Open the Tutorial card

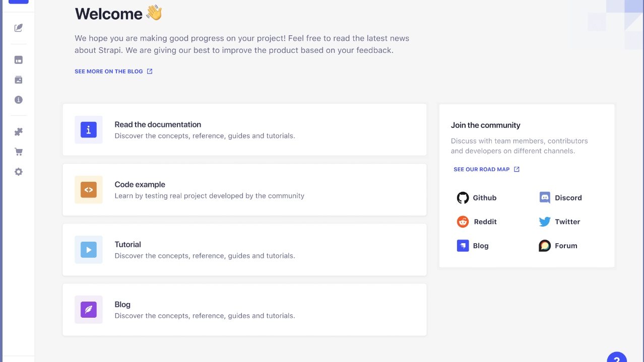tap(244, 250)
